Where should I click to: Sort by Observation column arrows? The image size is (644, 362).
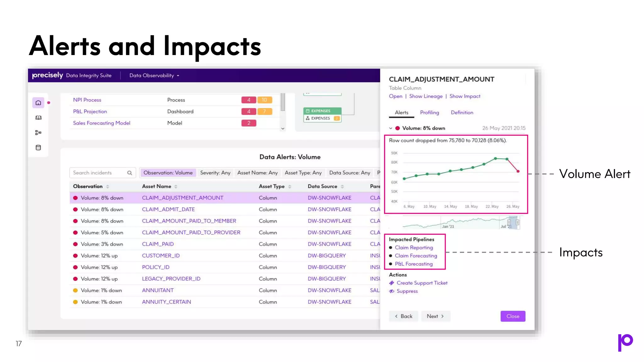tap(108, 187)
